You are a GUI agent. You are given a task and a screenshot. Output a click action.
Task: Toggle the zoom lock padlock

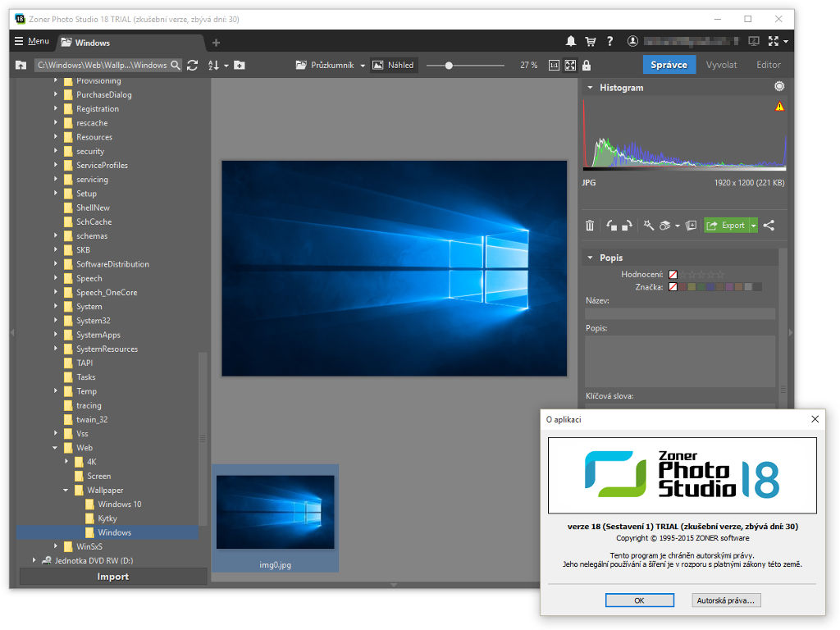tap(587, 65)
